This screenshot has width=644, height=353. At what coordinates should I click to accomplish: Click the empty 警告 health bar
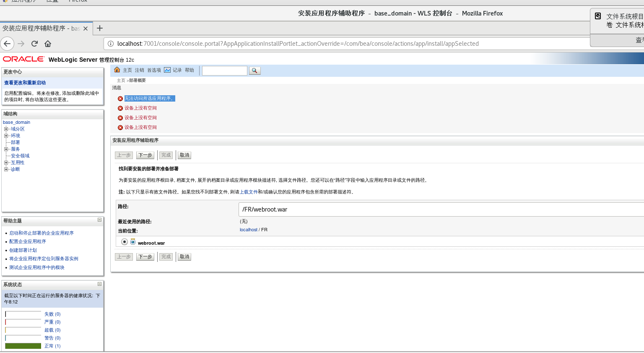[x=23, y=338]
